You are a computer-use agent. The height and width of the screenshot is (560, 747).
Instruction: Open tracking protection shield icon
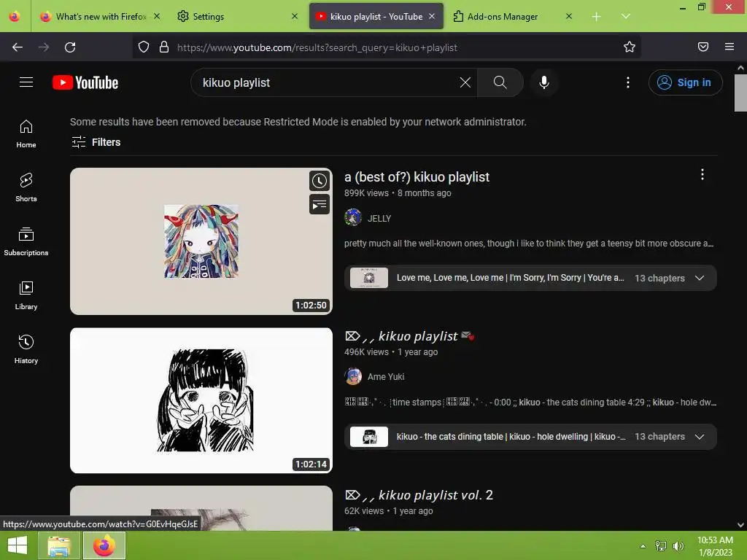coord(144,47)
